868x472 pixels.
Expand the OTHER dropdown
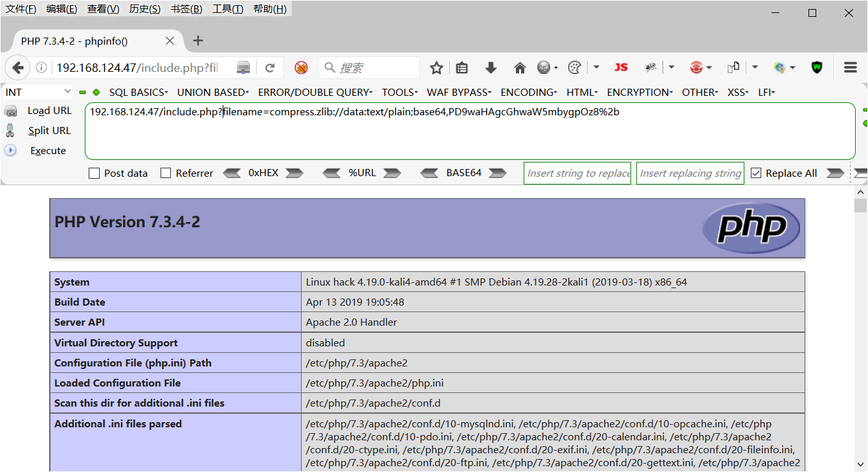click(x=700, y=93)
